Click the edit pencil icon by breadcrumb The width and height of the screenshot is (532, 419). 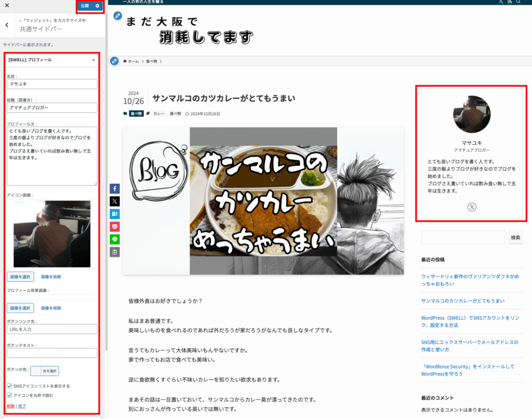point(115,61)
